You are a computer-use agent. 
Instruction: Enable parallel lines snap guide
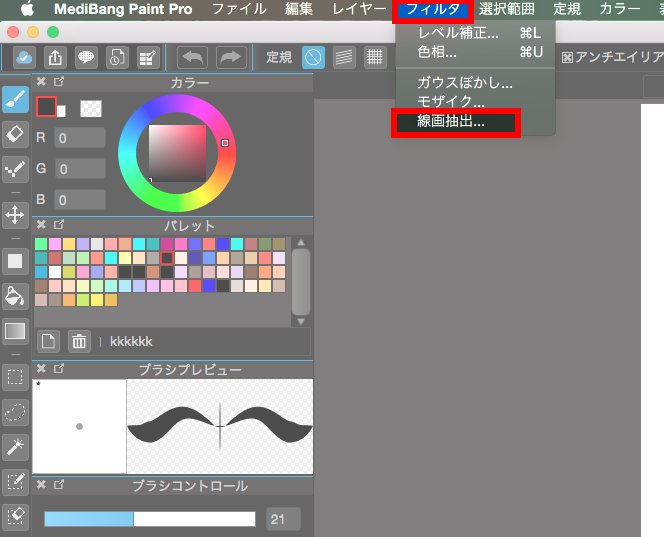coord(344,57)
